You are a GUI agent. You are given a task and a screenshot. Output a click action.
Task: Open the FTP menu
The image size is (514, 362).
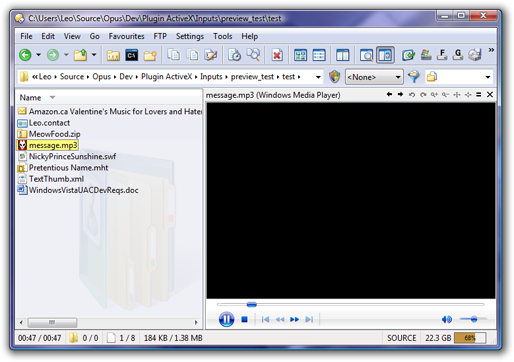(160, 36)
